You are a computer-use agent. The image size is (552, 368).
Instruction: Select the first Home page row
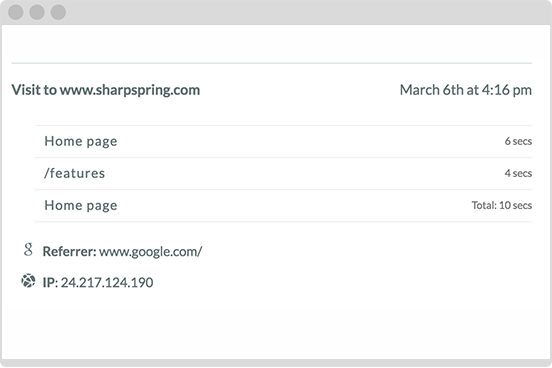(x=283, y=141)
